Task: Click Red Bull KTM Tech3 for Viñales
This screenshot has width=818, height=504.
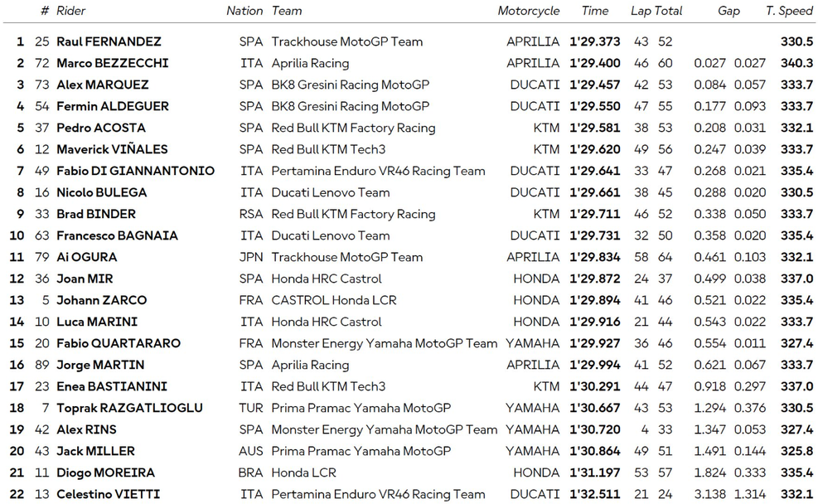Action: point(328,149)
